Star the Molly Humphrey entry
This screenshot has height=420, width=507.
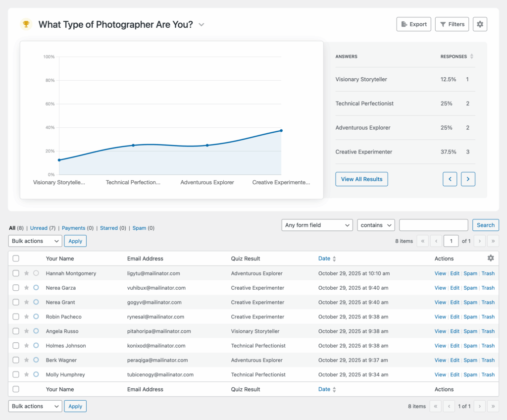27,374
